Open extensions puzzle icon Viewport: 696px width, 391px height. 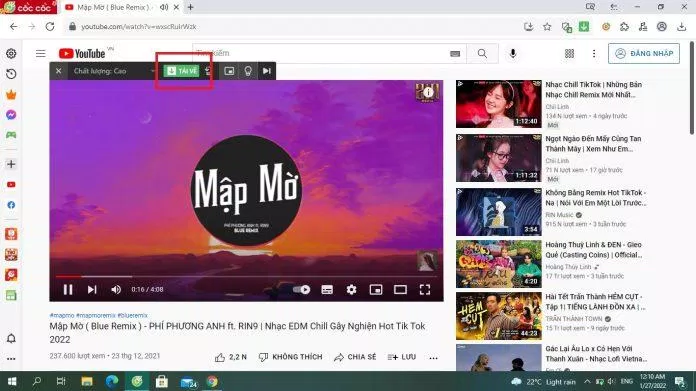624,27
